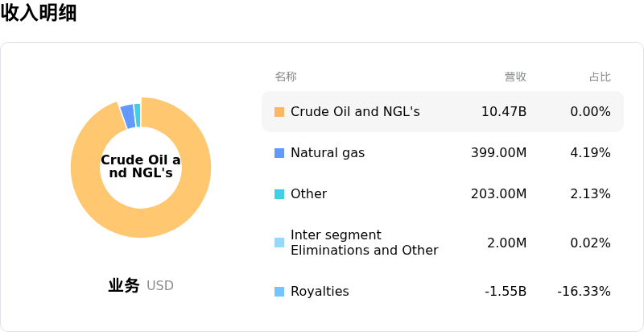
Task: Click the orange Crude Oil and NGL's swatch
Action: [x=279, y=112]
